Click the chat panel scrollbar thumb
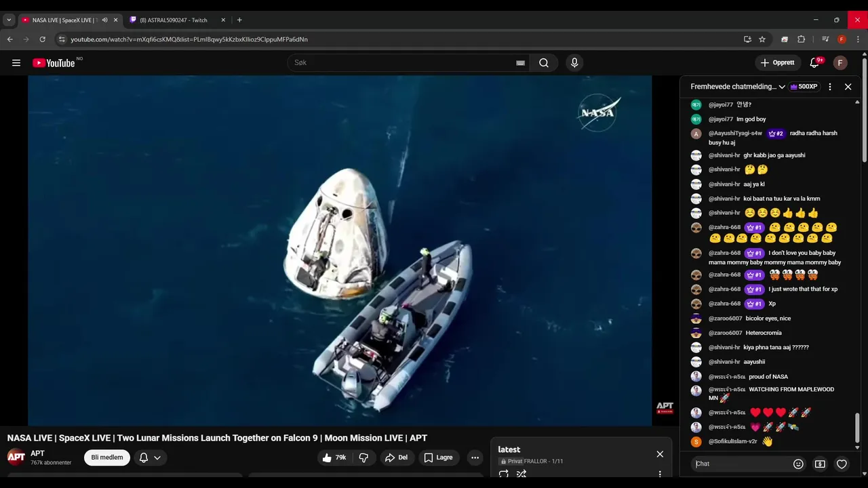 coord(857,428)
